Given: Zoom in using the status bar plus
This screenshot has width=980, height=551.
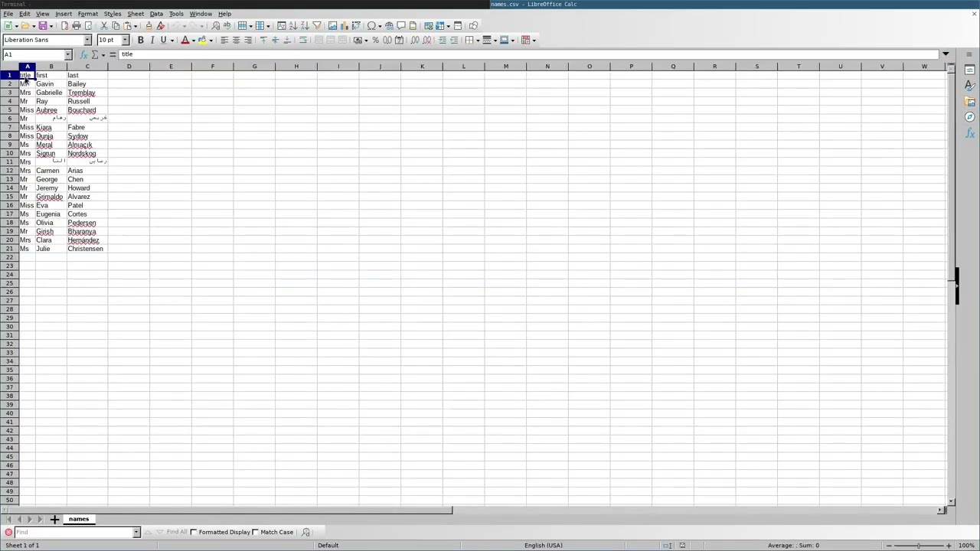Looking at the screenshot, I should (x=949, y=546).
